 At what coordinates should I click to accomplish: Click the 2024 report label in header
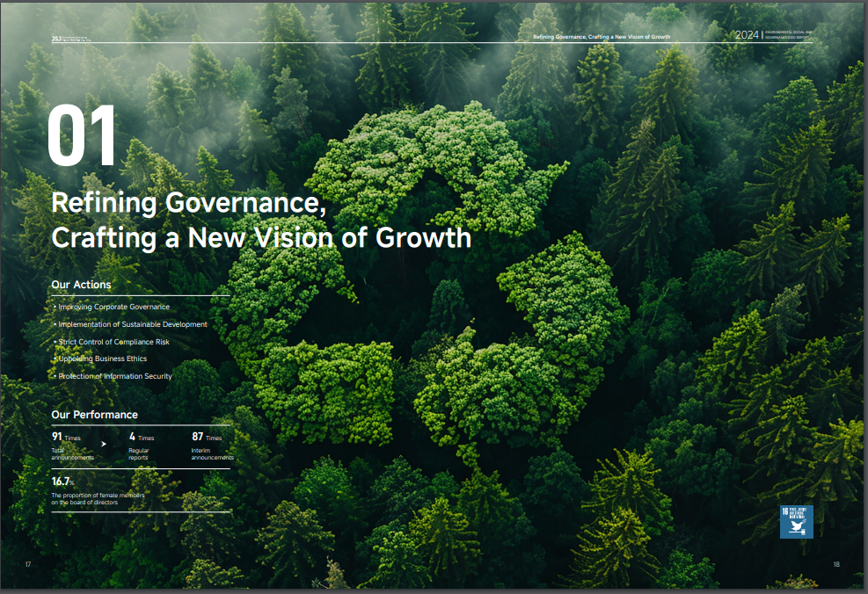tap(747, 35)
